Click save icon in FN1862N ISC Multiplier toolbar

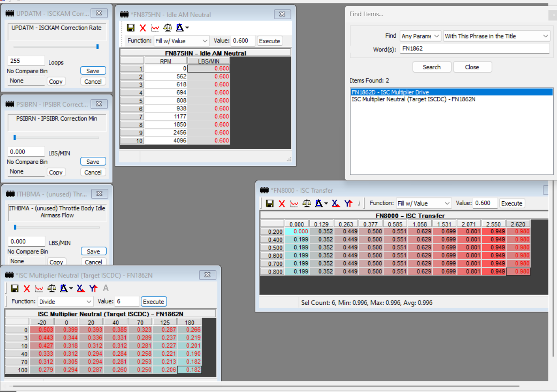(15, 288)
